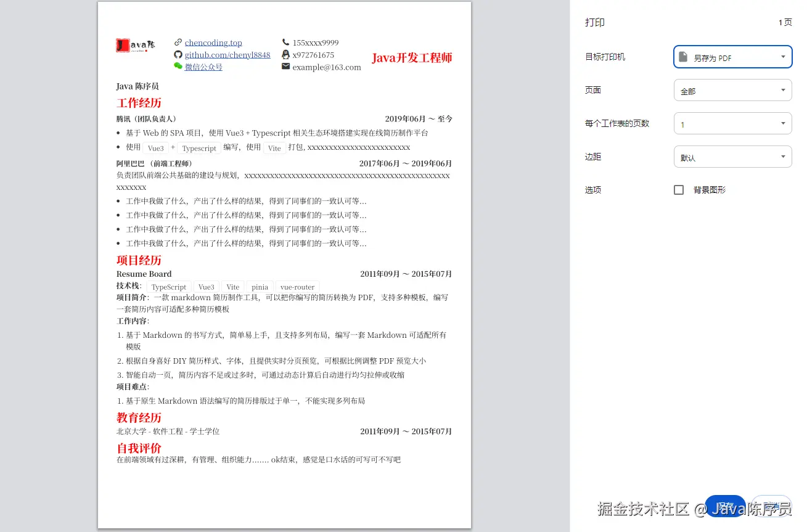Click the QQ penguin icon beside x972761675
This screenshot has height=532, width=807.
coord(285,55)
